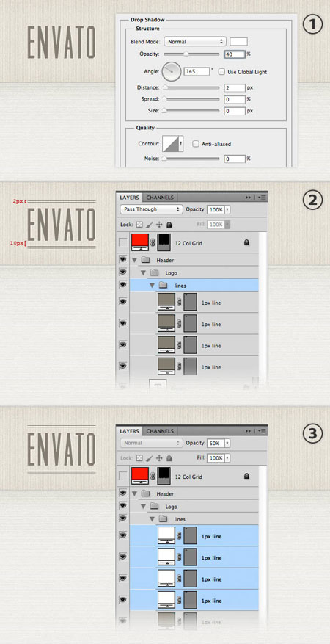Click the Angle dial control
Screen dimensions: 330x644
click(x=172, y=71)
